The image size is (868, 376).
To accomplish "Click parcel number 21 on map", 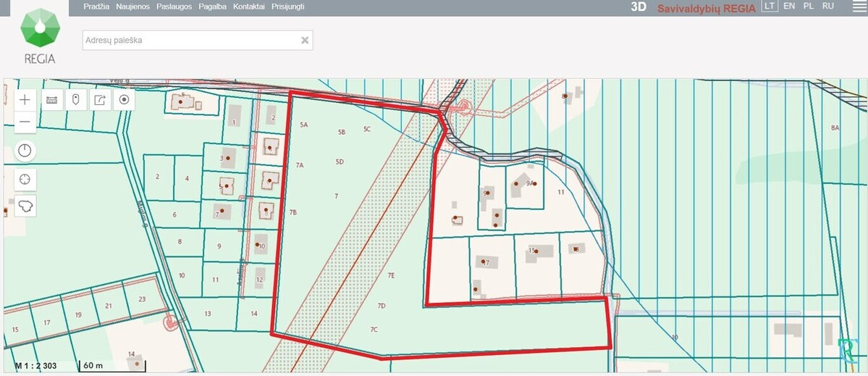I will tap(109, 306).
